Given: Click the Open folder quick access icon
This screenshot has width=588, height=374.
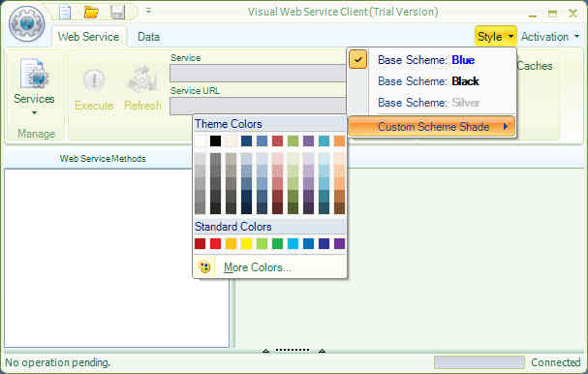Looking at the screenshot, I should (91, 13).
